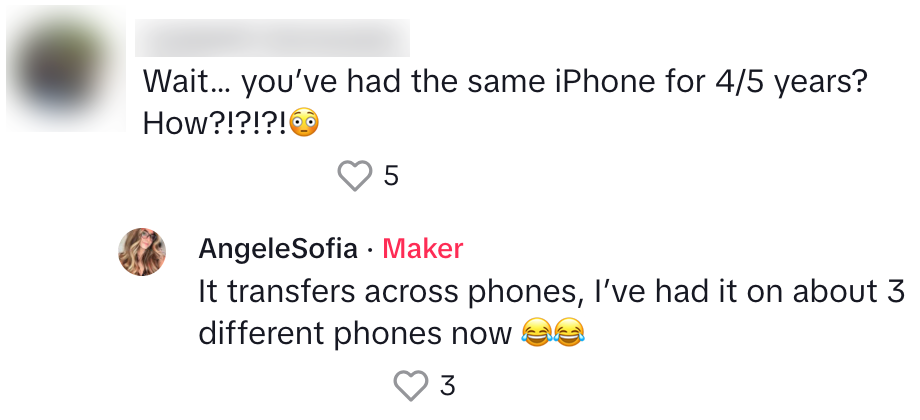Screen dimensions: 920x420
Task: Click the separator dot before Maker
Action: pyautogui.click(x=369, y=249)
